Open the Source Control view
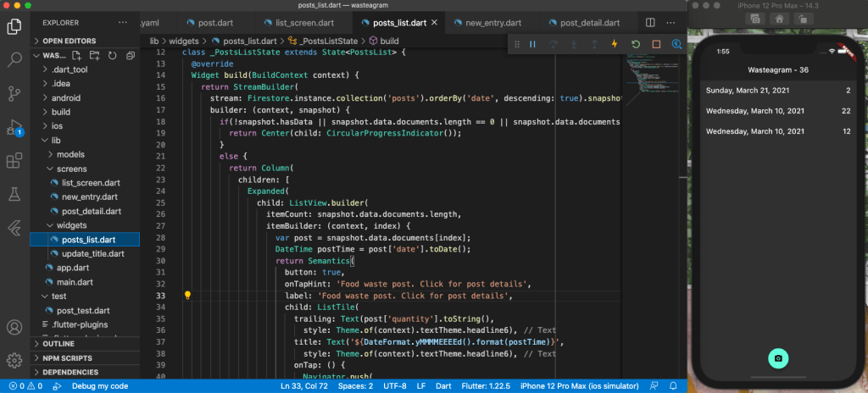 [14, 93]
